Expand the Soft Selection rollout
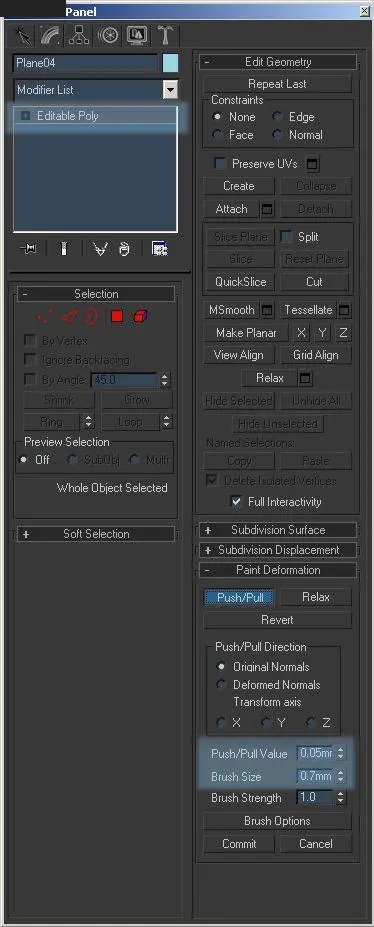 coord(96,534)
